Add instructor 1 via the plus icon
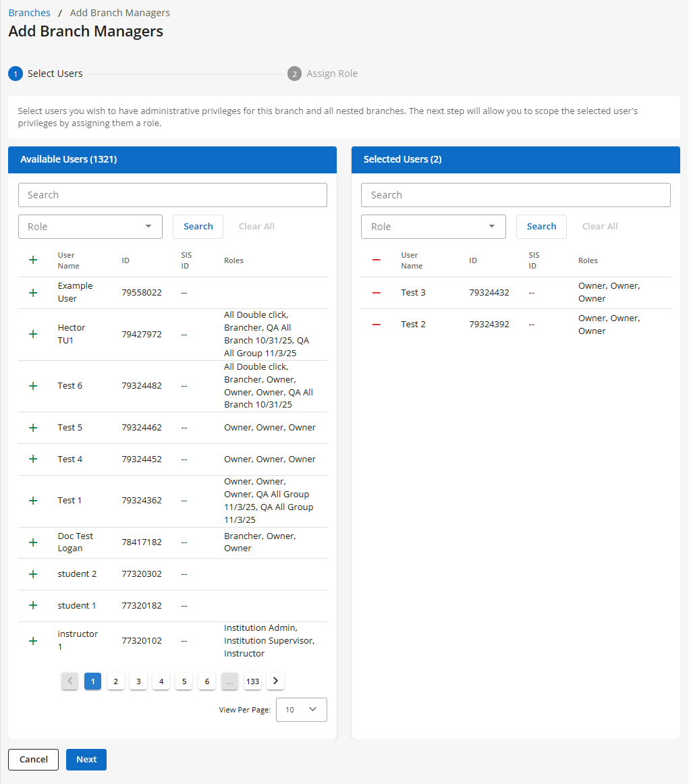Viewport: 691px width, 784px height. click(x=33, y=641)
